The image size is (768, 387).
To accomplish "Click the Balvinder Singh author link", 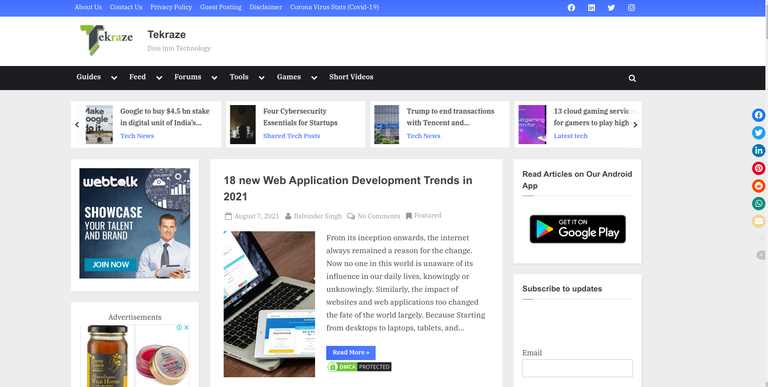I will (x=318, y=216).
